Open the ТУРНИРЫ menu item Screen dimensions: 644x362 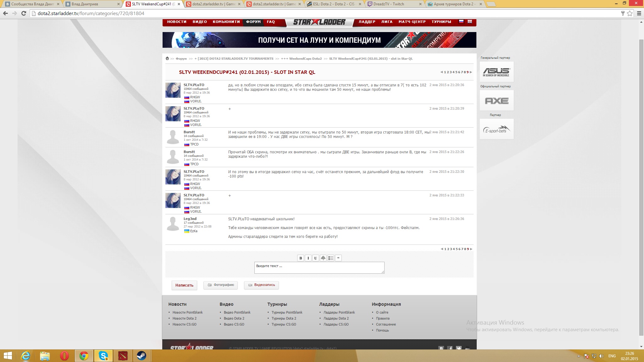(441, 22)
